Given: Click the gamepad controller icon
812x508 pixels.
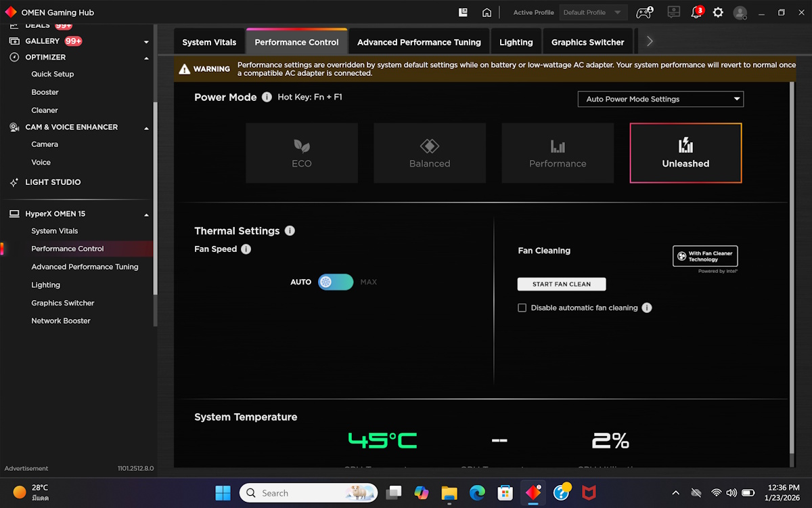Looking at the screenshot, I should coord(644,12).
